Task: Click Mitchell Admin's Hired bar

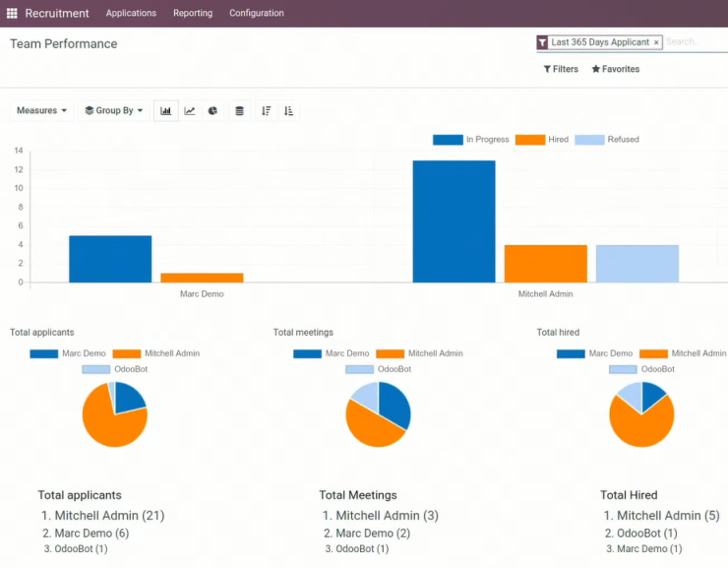Action: [546, 264]
